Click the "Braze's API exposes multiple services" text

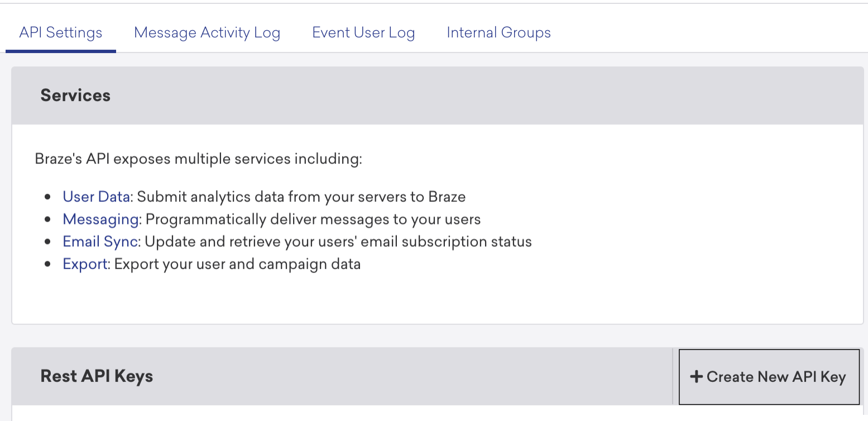click(x=198, y=159)
